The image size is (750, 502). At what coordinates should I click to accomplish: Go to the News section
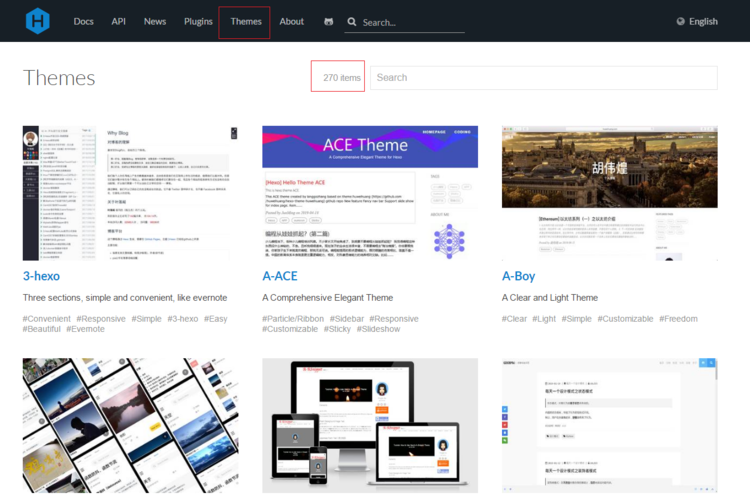point(154,22)
